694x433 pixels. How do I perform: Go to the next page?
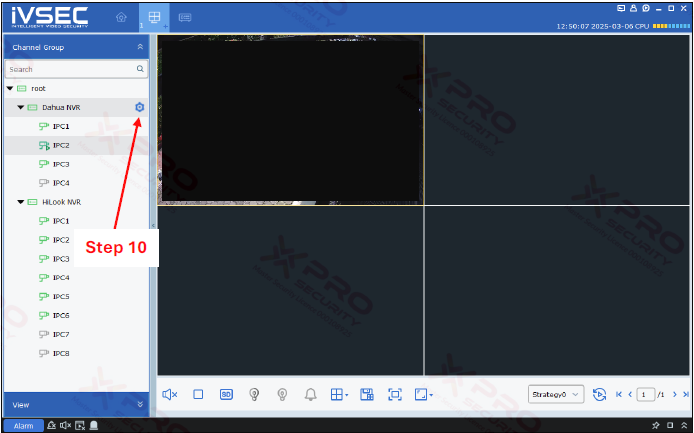pos(675,394)
